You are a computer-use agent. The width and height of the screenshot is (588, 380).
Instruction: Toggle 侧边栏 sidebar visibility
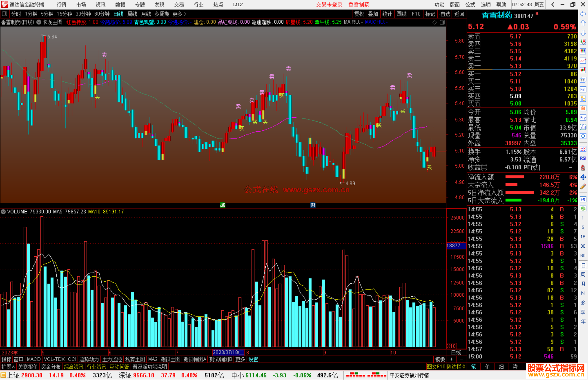[455, 367]
